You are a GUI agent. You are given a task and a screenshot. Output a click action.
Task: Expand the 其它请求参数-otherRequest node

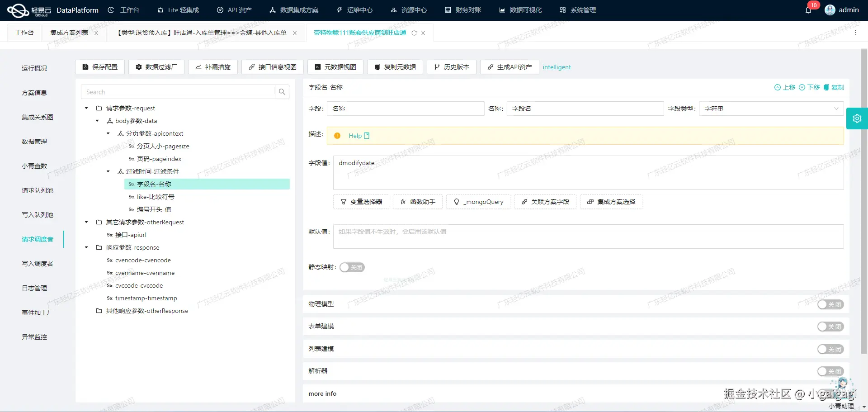click(x=86, y=222)
